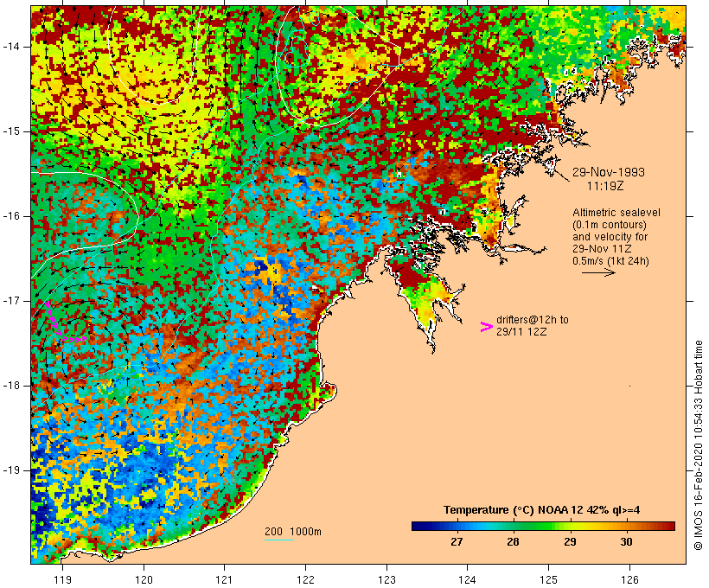
Task: Click the velocity scale arrow in legend
Action: (597, 272)
